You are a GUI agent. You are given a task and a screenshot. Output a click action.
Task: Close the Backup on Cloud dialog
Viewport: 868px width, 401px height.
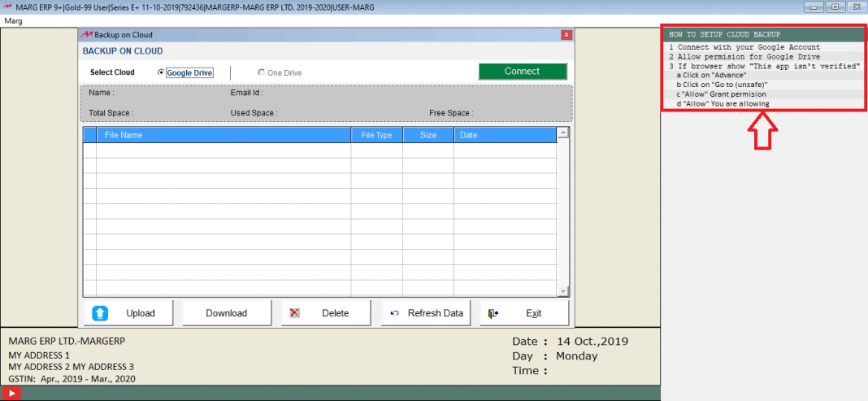(x=566, y=35)
